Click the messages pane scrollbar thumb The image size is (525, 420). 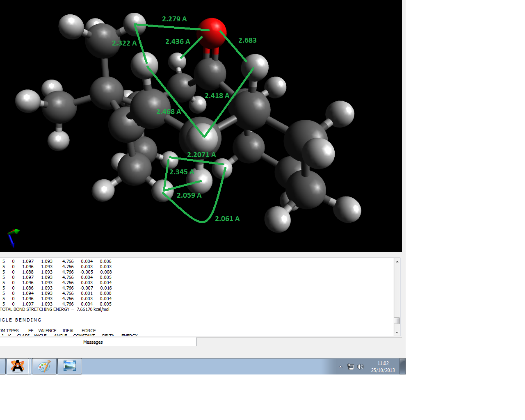click(397, 321)
